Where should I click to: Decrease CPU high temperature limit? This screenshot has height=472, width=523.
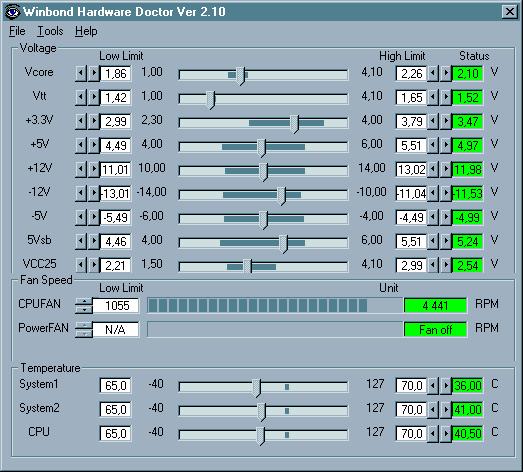click(x=433, y=434)
